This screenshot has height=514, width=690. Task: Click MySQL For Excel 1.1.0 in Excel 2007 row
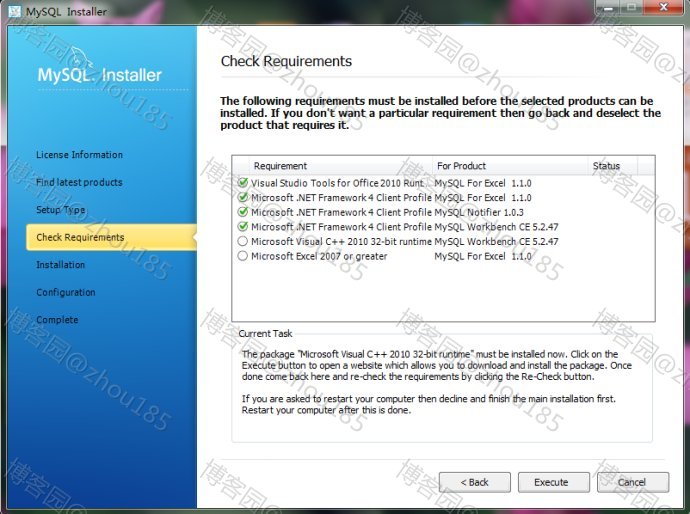[483, 256]
